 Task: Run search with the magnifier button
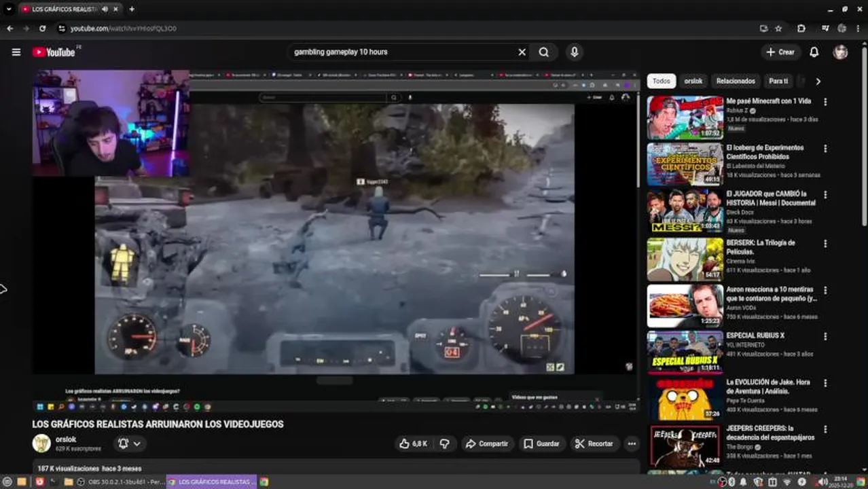click(544, 52)
